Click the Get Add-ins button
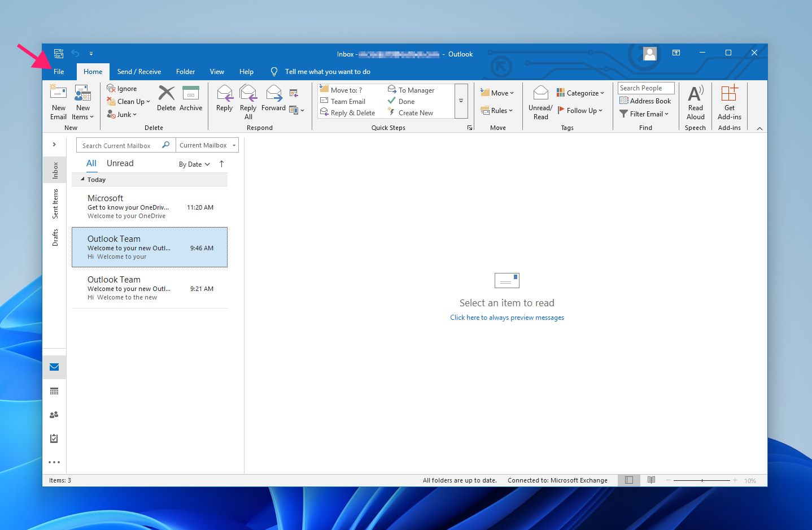812x530 pixels. tap(730, 102)
